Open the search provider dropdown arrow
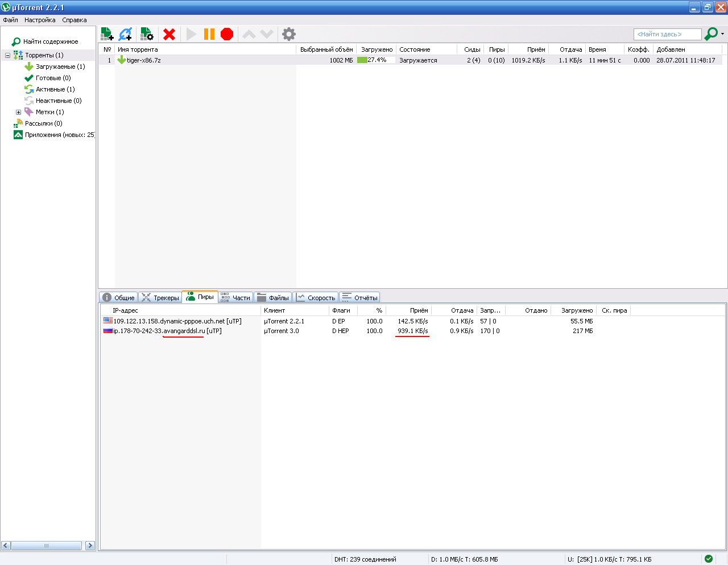The width and height of the screenshot is (728, 565). click(x=722, y=34)
